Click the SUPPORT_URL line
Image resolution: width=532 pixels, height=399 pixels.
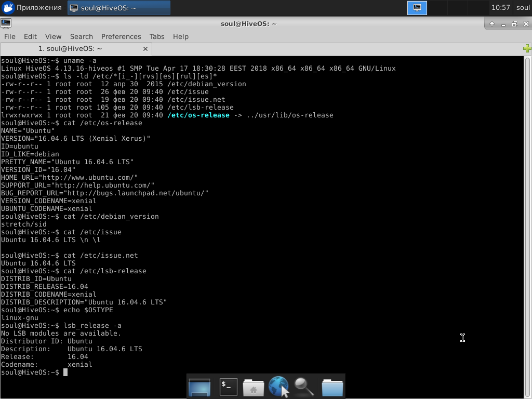tap(78, 185)
